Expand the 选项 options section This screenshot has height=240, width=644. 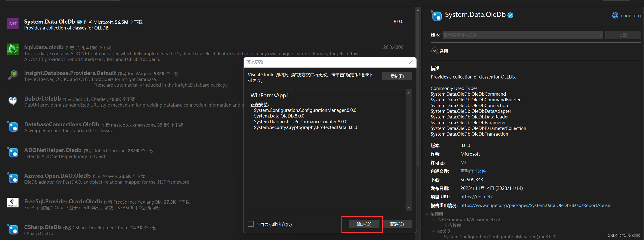tap(435, 51)
